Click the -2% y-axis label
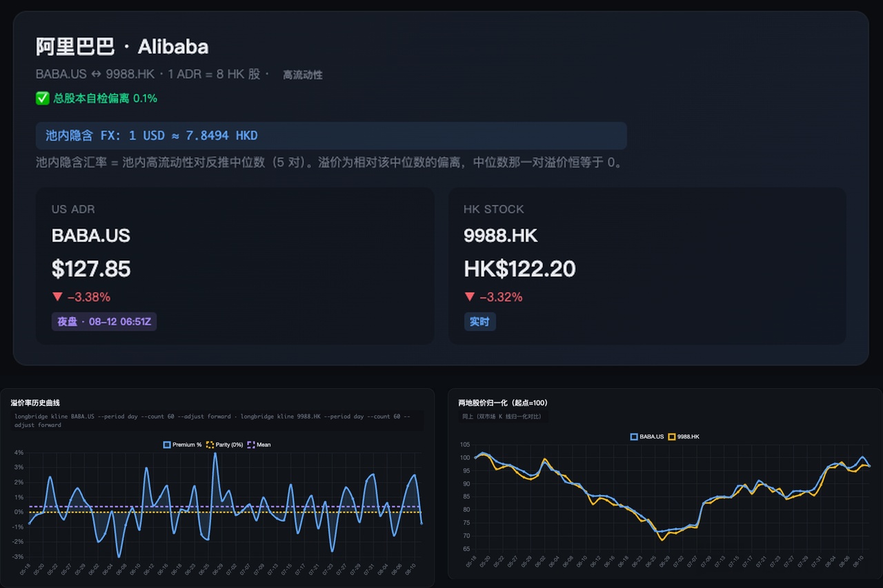The image size is (883, 588). click(19, 542)
